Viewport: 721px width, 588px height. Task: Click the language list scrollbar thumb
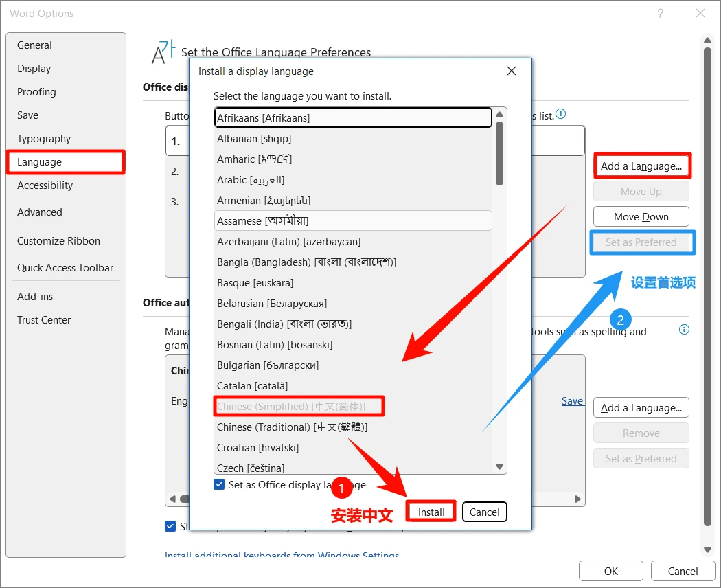pos(499,153)
